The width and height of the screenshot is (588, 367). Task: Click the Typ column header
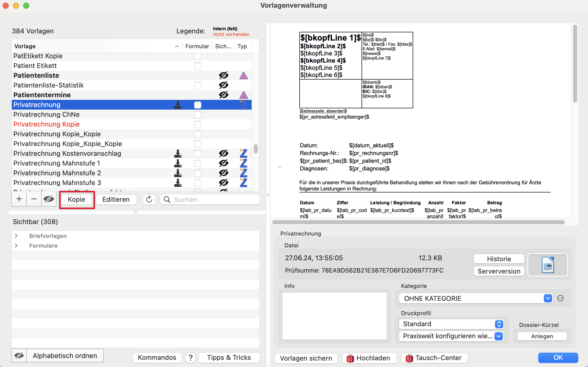point(242,46)
